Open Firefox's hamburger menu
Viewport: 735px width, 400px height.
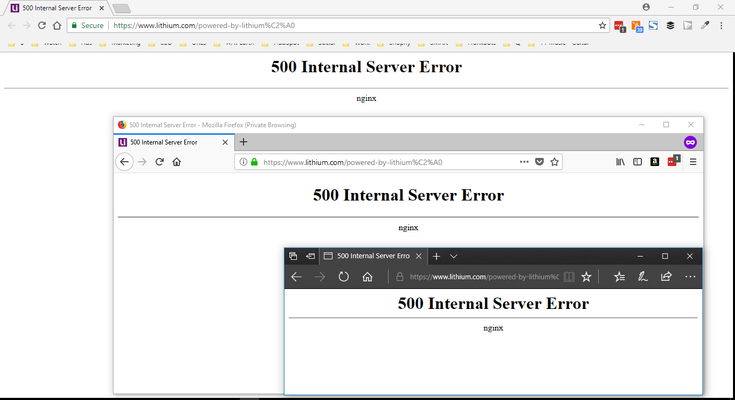coord(693,162)
